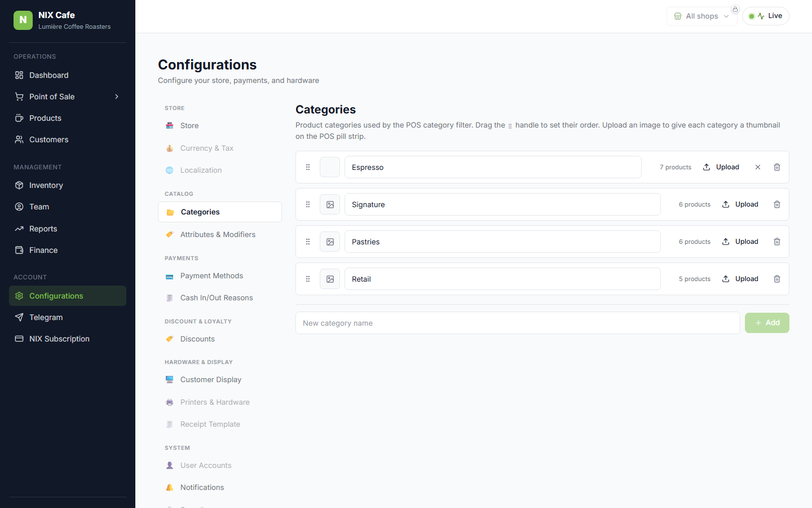Open Telegram settings in the sidebar
The image size is (812, 508).
pyautogui.click(x=68, y=317)
